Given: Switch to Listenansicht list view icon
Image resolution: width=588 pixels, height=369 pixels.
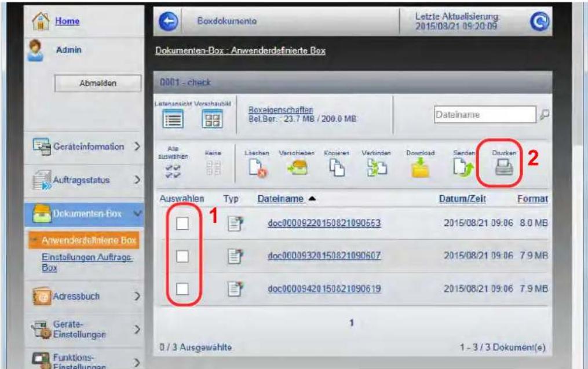Looking at the screenshot, I should pyautogui.click(x=173, y=120).
